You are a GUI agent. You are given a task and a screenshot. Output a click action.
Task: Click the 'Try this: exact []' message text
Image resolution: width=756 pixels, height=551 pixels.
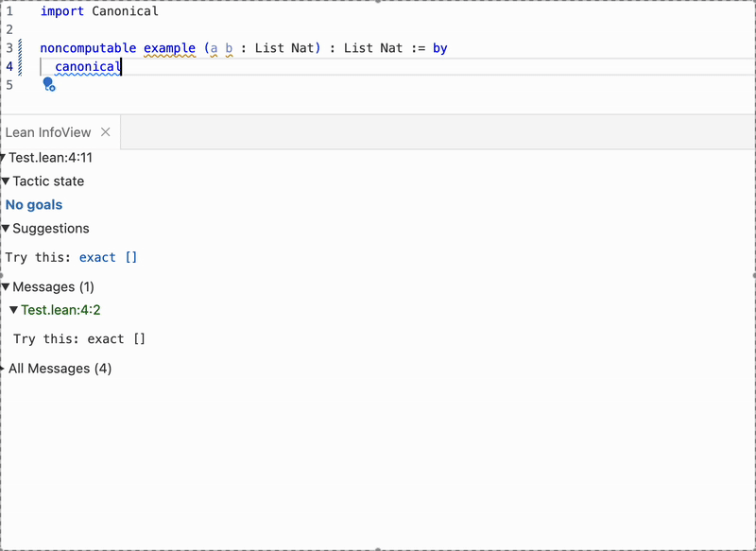click(x=79, y=339)
